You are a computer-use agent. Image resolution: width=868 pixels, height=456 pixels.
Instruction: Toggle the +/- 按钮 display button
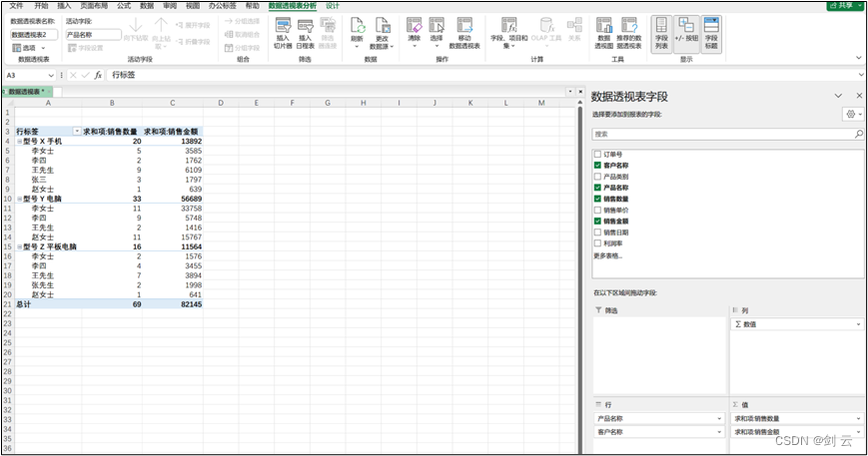686,33
